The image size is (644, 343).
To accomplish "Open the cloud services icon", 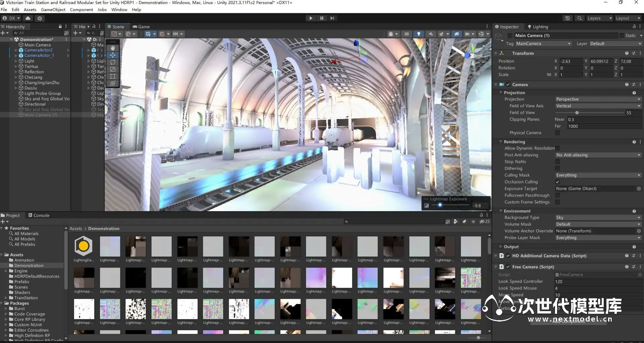I will (28, 18).
